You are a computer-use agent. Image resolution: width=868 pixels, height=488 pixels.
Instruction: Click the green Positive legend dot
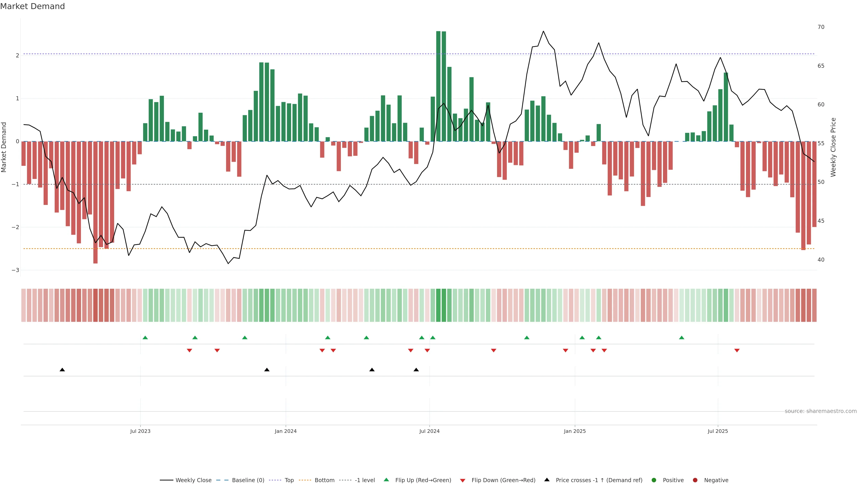[x=654, y=480]
